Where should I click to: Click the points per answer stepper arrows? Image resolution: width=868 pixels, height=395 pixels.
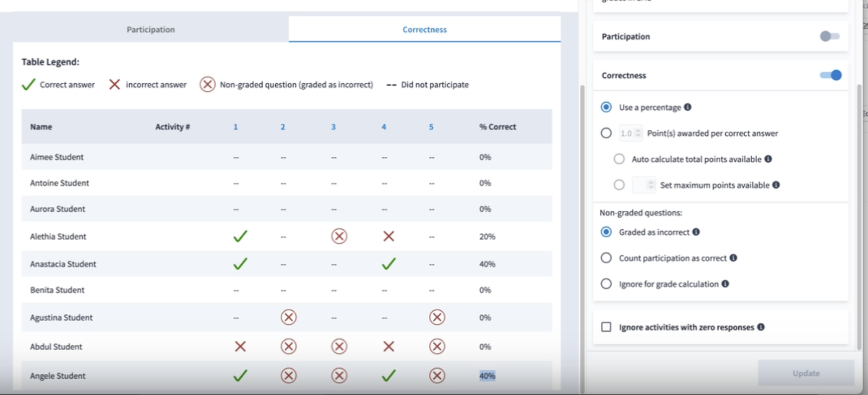(638, 133)
